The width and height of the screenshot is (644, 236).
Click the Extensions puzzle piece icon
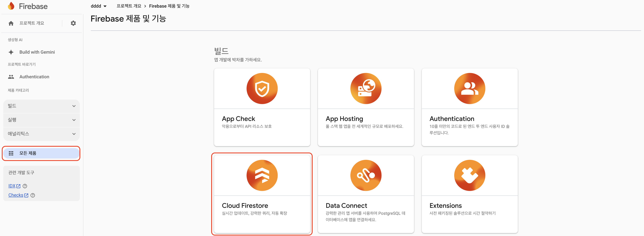point(469,175)
